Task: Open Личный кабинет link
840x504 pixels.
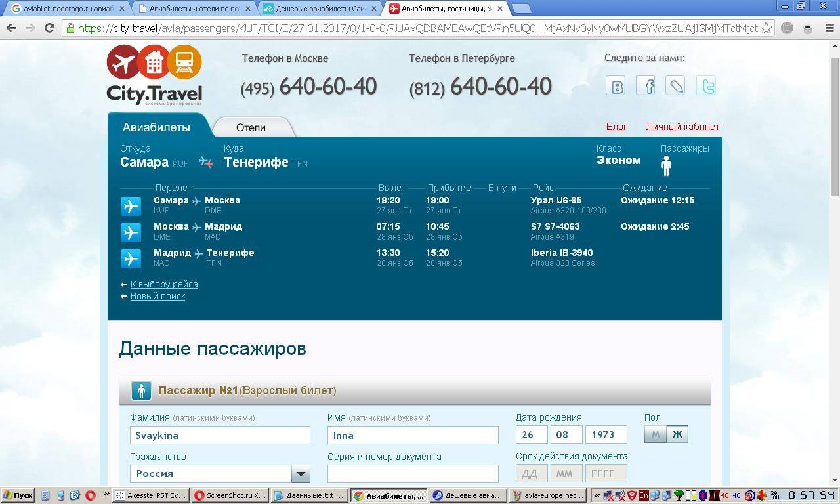Action: click(682, 127)
